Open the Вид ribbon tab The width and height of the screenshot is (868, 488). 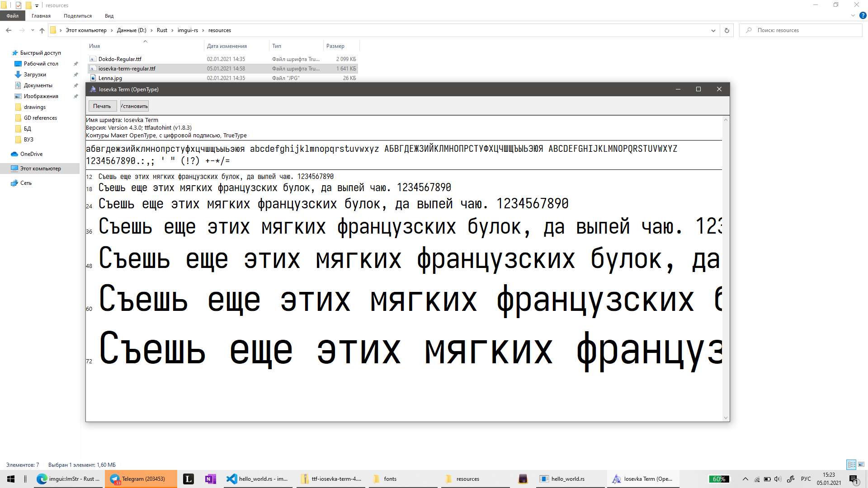click(109, 16)
